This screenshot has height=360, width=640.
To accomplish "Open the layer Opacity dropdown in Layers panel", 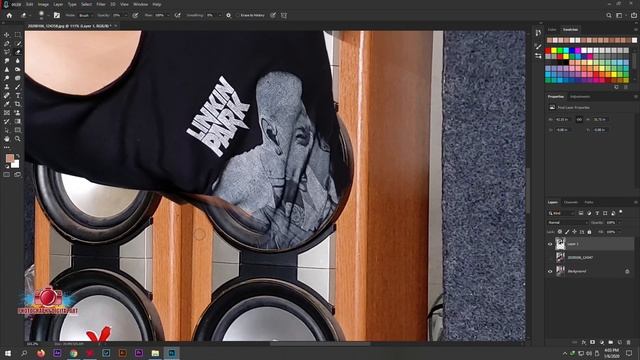I will 619,222.
